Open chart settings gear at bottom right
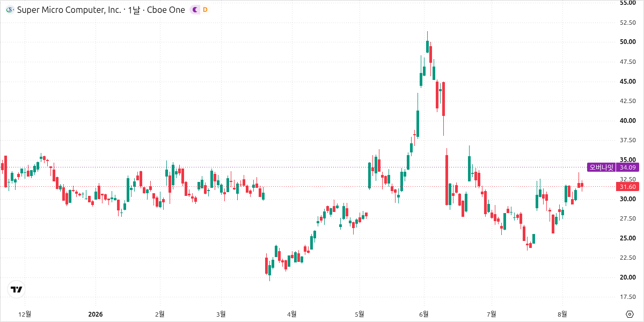The width and height of the screenshot is (644, 322). [630, 314]
